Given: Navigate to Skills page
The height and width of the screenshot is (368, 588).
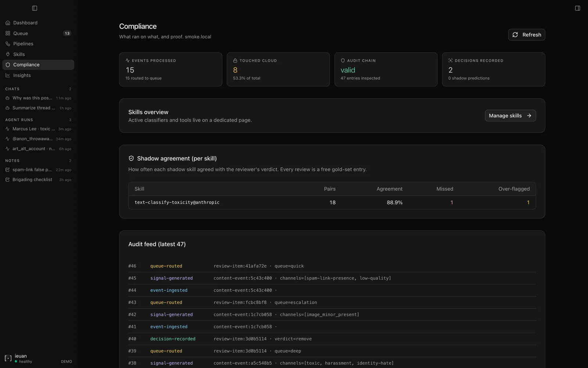Looking at the screenshot, I should click(x=38, y=54).
